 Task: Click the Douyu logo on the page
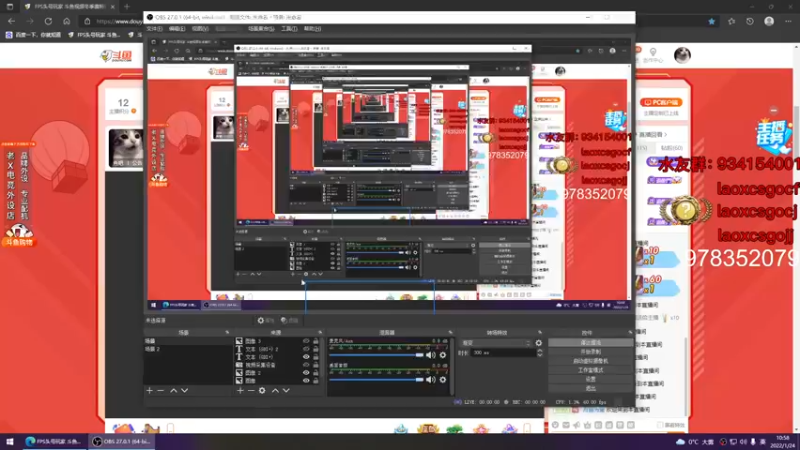pyautogui.click(x=116, y=55)
